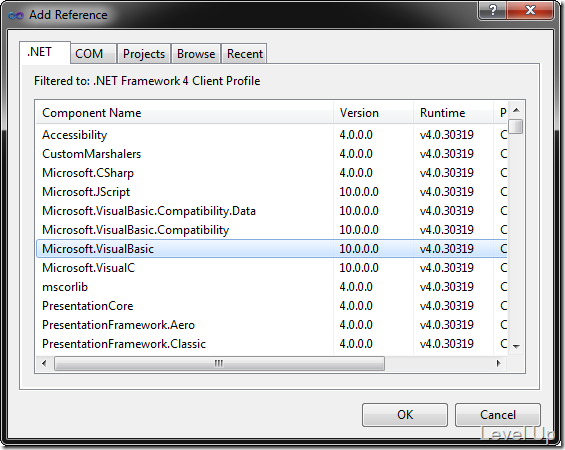The image size is (565, 450).
Task: Choose mscorlib in the list
Action: click(271, 287)
